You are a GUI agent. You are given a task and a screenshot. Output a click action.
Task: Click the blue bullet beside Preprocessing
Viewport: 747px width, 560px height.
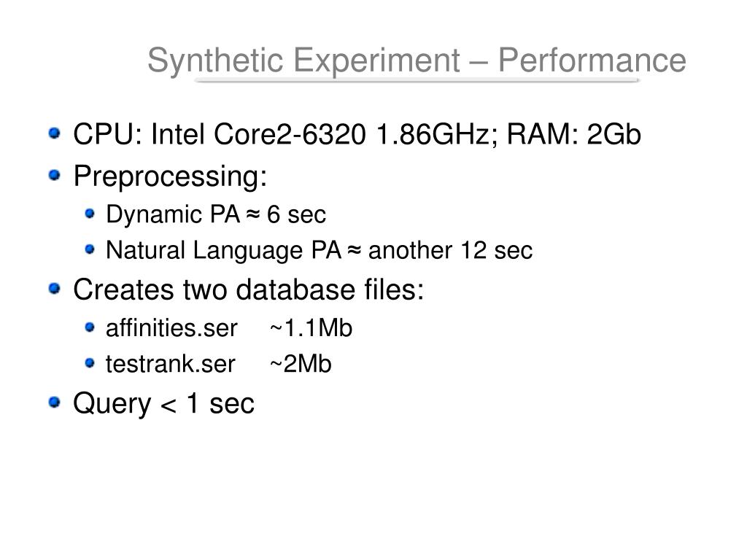[x=55, y=175]
